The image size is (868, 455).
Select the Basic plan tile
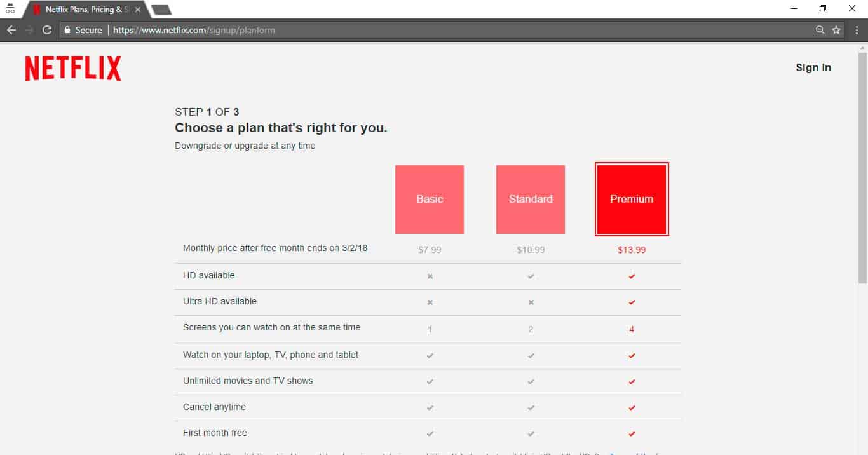pyautogui.click(x=430, y=200)
